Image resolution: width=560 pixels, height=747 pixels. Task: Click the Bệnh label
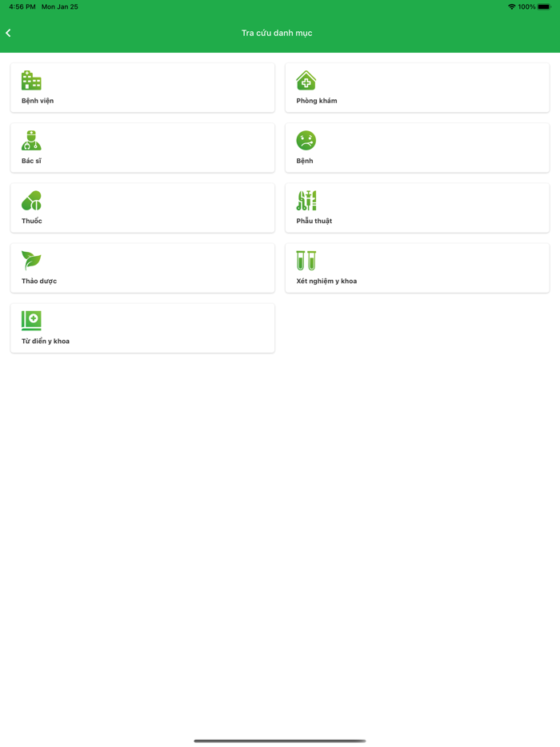(305, 161)
